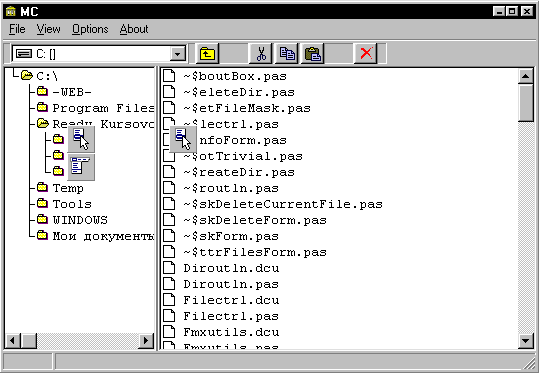Screen dimensions: 539x373
Task: Collapse the Ready Kursovoy folder node
Action: tap(42, 123)
